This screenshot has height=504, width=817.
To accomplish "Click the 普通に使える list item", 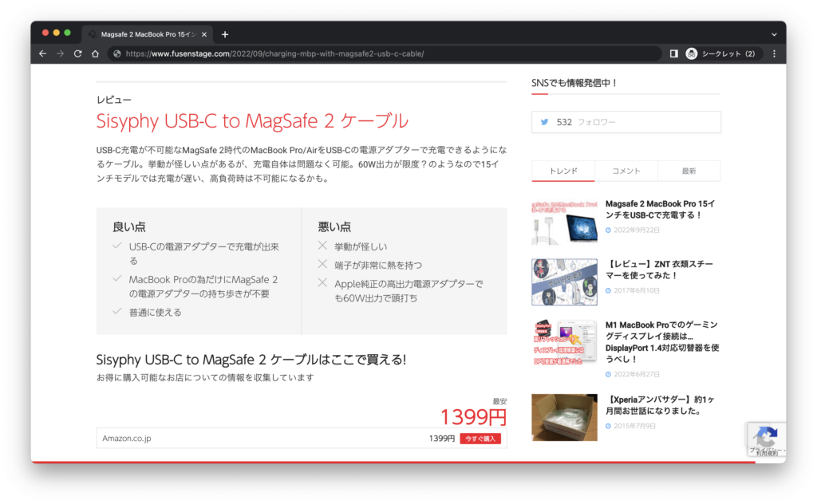I will point(156,313).
